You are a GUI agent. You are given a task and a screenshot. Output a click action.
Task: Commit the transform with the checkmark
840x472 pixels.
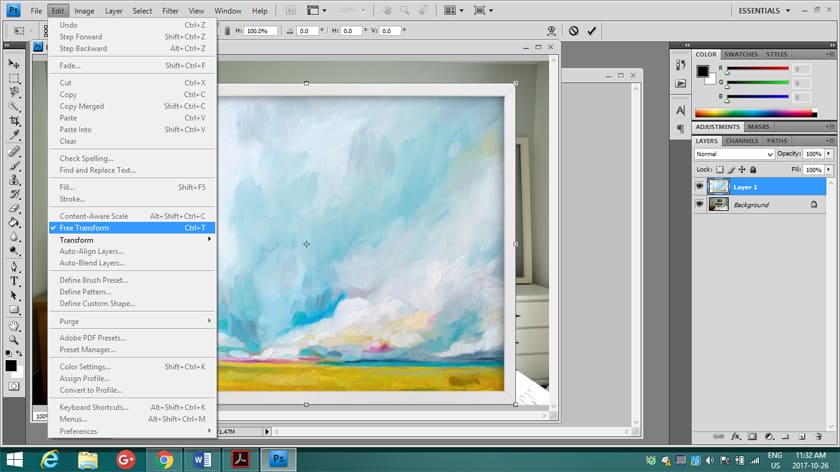click(591, 31)
